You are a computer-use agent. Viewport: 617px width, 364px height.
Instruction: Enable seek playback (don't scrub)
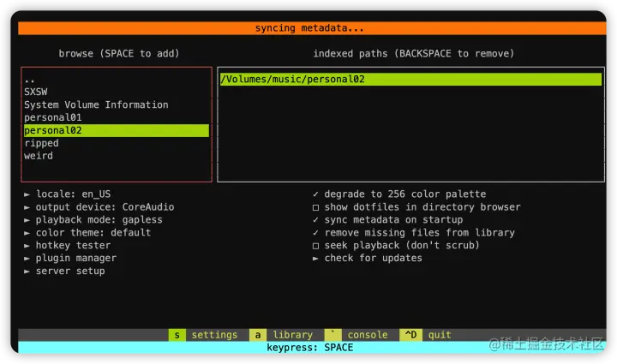pos(396,245)
